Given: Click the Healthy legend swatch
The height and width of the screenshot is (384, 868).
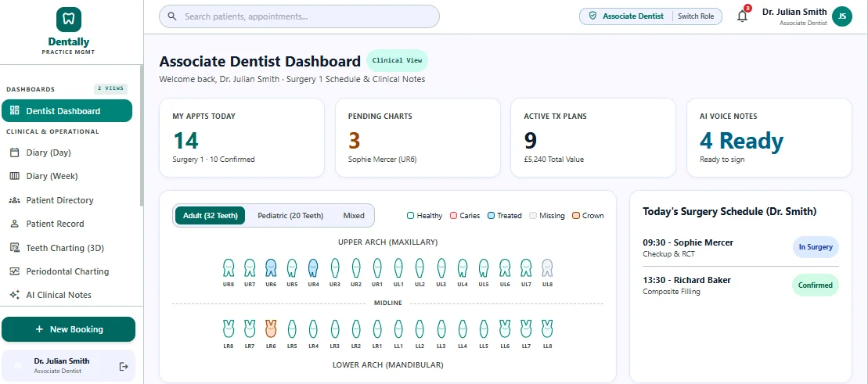Looking at the screenshot, I should click(x=411, y=216).
